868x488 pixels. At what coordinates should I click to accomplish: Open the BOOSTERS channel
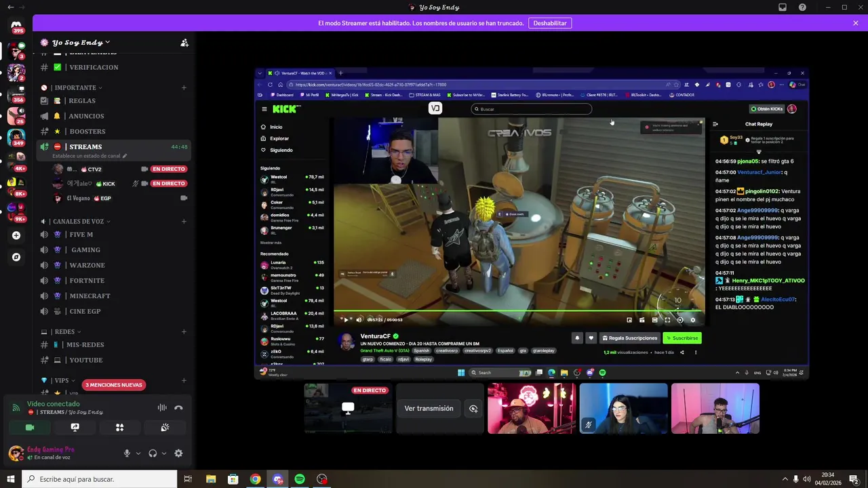113,131
